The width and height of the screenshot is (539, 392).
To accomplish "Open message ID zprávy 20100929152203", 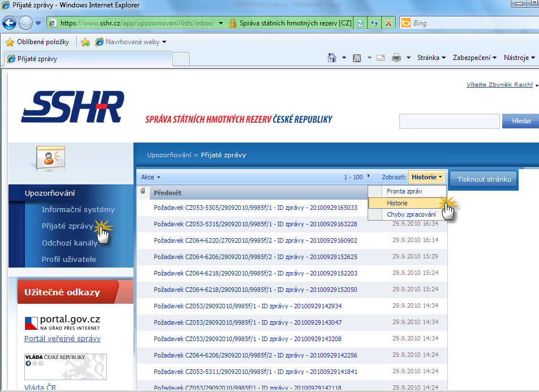I will click(x=256, y=273).
